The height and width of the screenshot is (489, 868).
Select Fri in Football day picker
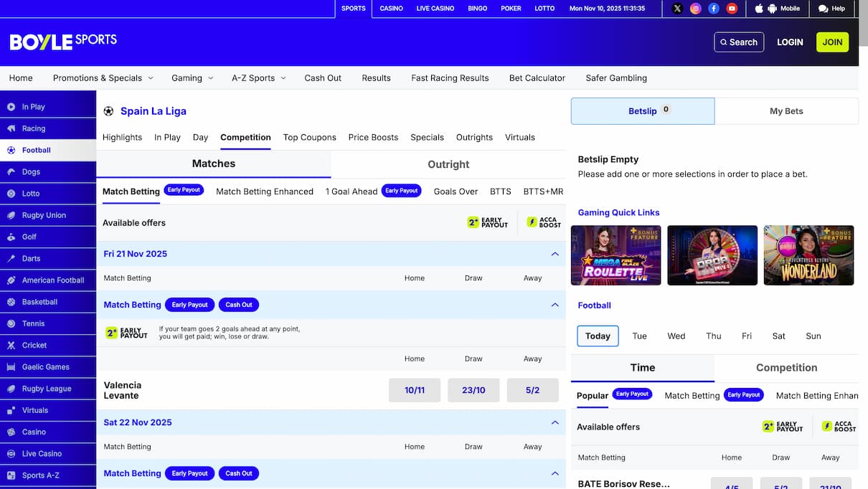coord(747,336)
